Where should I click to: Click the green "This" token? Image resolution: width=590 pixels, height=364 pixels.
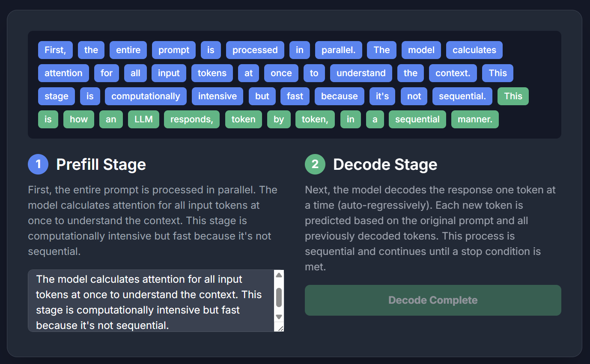pyautogui.click(x=513, y=96)
